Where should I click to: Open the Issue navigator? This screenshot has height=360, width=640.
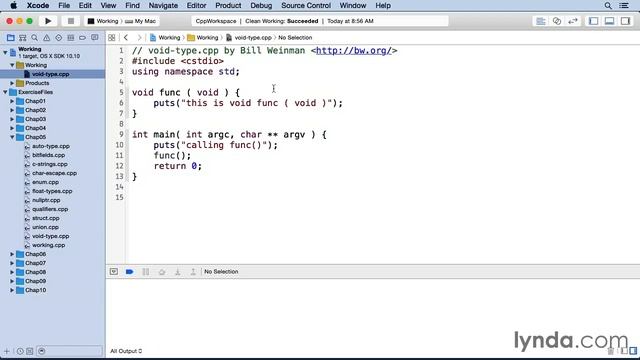coord(47,38)
